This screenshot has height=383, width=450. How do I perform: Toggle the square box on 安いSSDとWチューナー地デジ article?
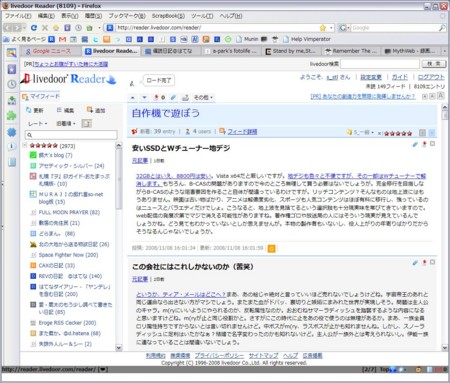(x=432, y=144)
